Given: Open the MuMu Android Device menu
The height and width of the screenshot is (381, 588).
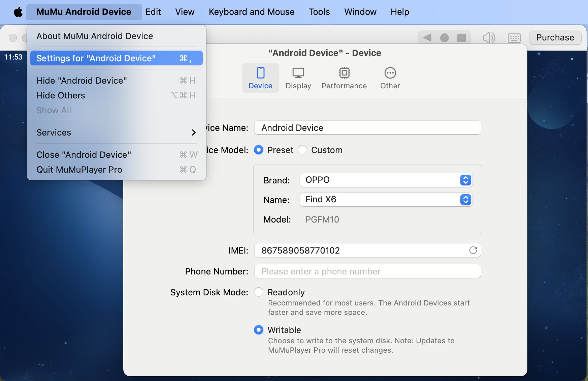Looking at the screenshot, I should pos(84,12).
